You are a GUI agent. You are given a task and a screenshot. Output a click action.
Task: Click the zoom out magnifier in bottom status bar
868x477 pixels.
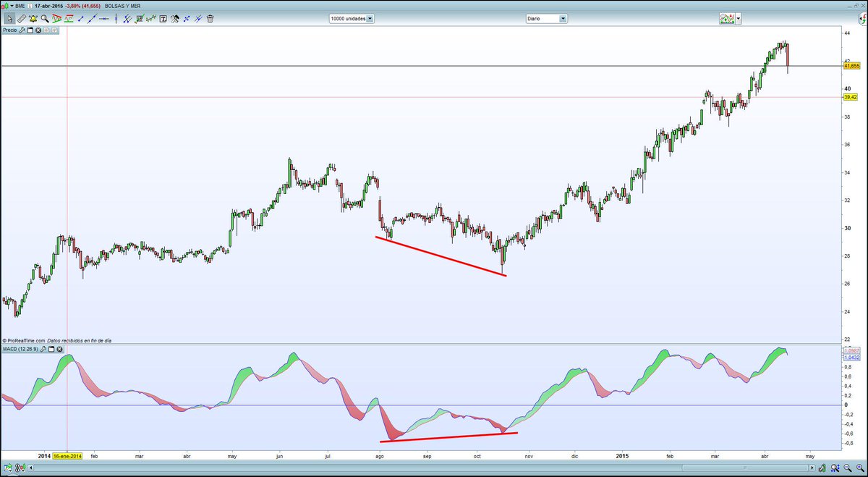[846, 468]
